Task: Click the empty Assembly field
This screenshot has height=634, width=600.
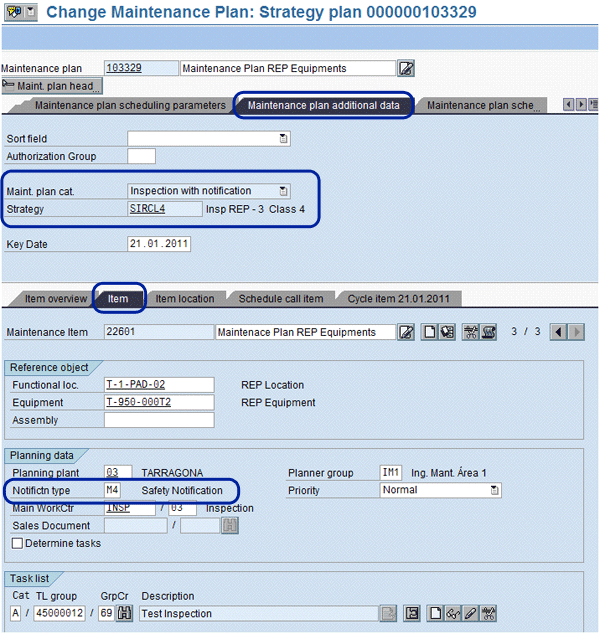Action: point(159,420)
